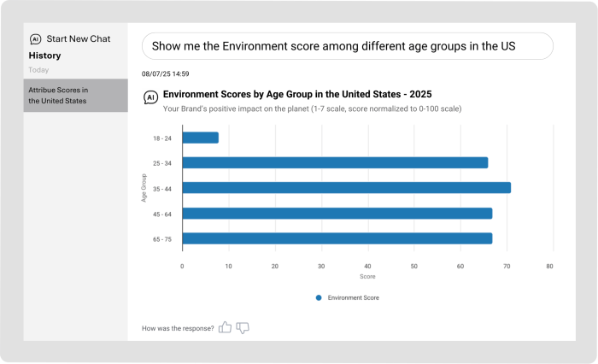Give the response a thumbs down

(x=243, y=327)
